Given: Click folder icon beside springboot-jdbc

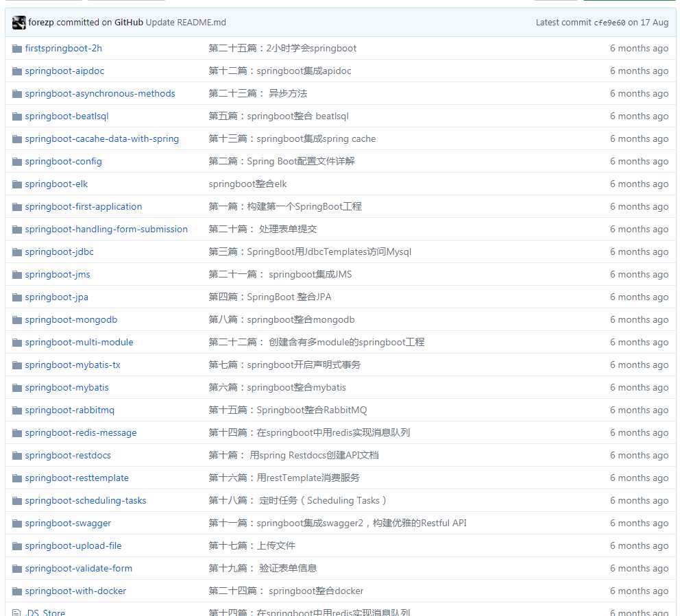Looking at the screenshot, I should 17,252.
